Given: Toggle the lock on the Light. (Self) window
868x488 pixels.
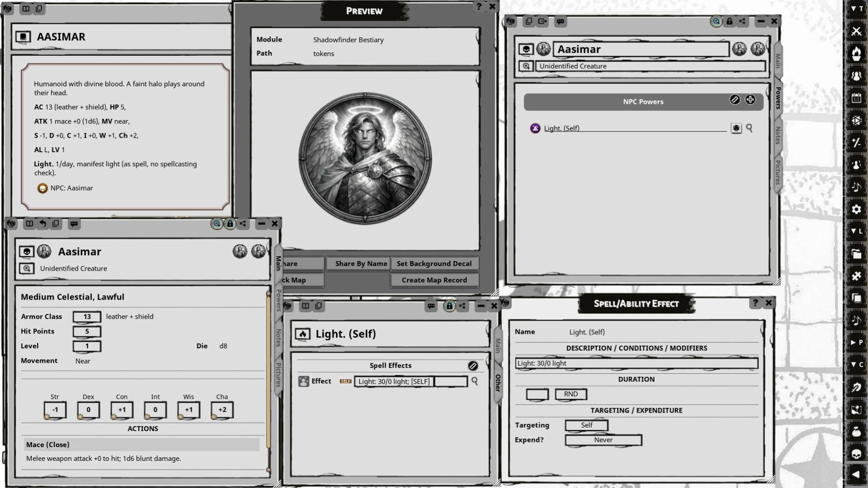Looking at the screenshot, I should [449, 306].
